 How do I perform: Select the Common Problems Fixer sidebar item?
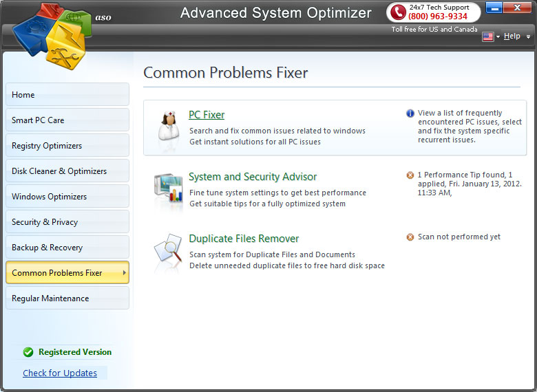[x=67, y=272]
